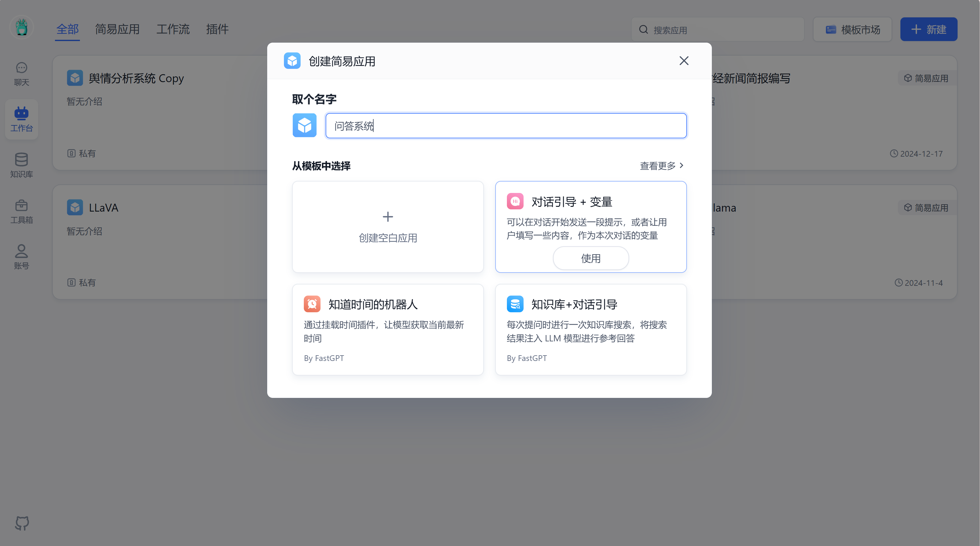Click the LLaVA app title
The height and width of the screenshot is (546, 980).
point(104,208)
